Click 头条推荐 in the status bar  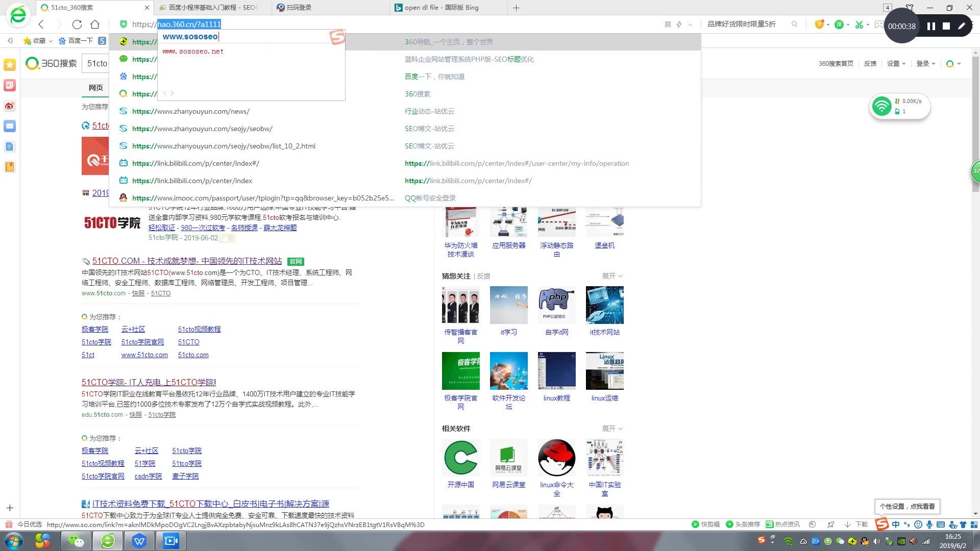pyautogui.click(x=743, y=524)
